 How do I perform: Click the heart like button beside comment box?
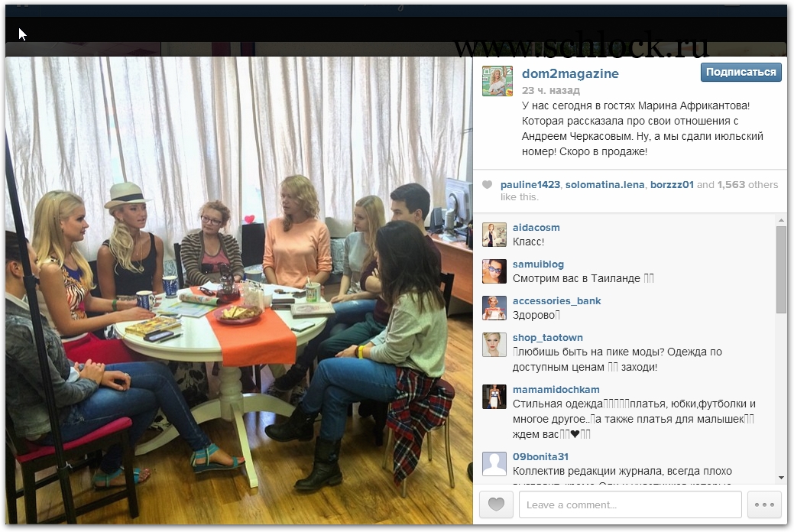click(x=496, y=504)
